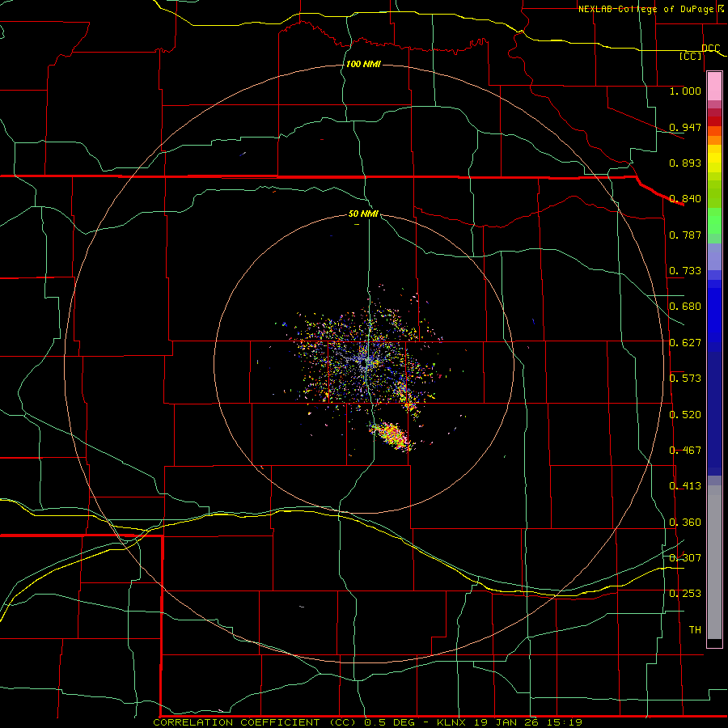Pick the gray segment of the color bar
Screen dimensions: 728x728
[714, 562]
